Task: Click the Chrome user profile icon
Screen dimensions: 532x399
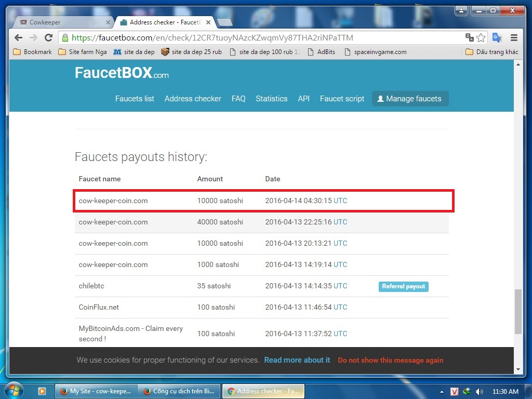Action: 461,11
